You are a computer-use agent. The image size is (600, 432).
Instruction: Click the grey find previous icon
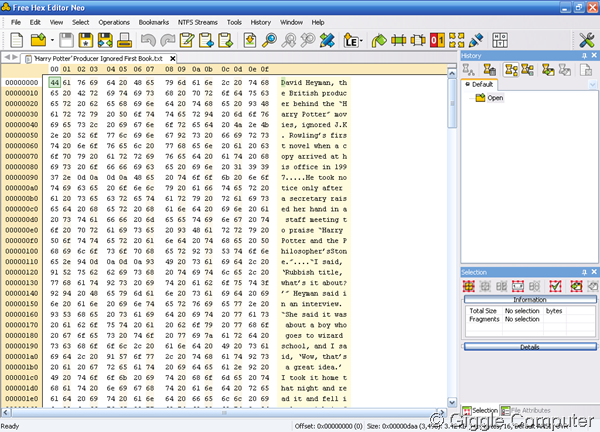(308, 40)
